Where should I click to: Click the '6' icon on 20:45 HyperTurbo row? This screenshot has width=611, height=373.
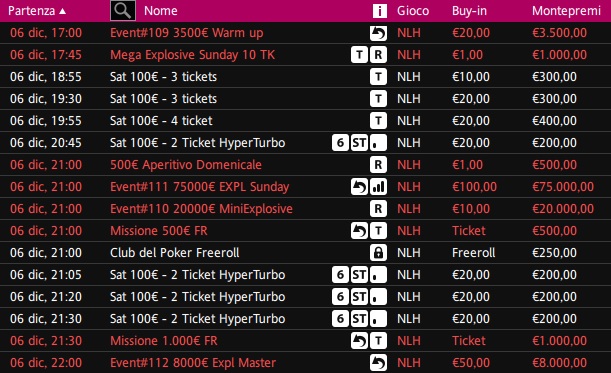point(340,143)
